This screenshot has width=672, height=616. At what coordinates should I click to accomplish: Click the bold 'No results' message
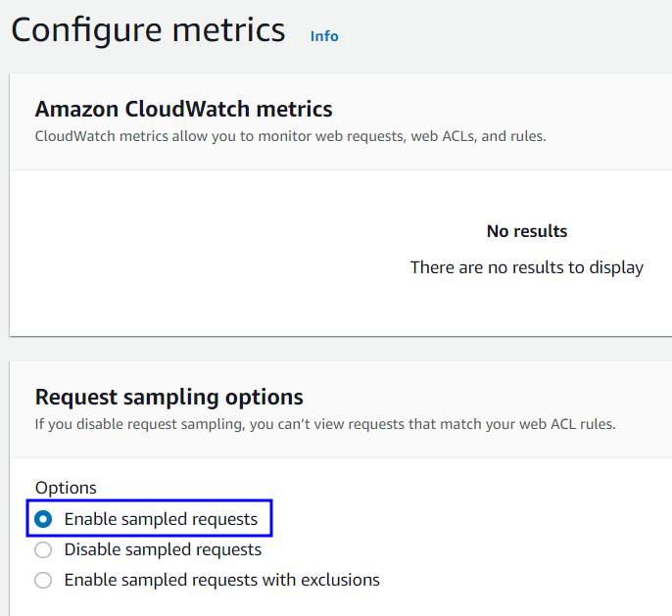[527, 231]
